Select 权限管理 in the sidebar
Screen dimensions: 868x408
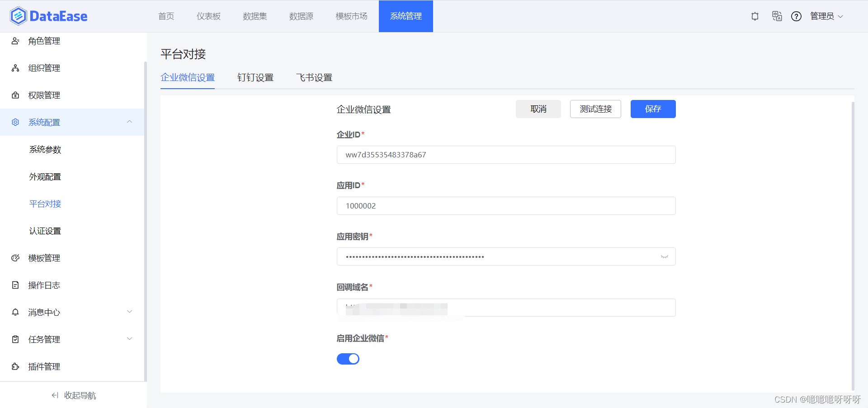point(44,95)
